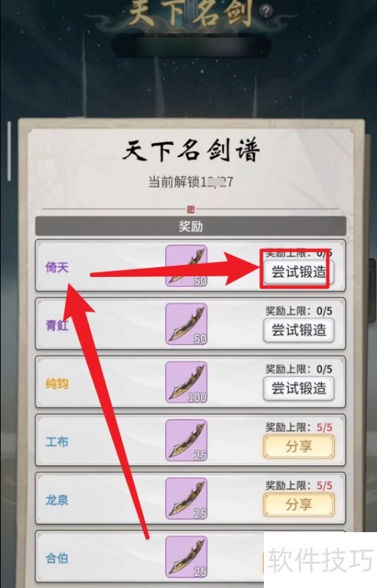Select the 青釭 sword name label
377x588 pixels.
[57, 325]
